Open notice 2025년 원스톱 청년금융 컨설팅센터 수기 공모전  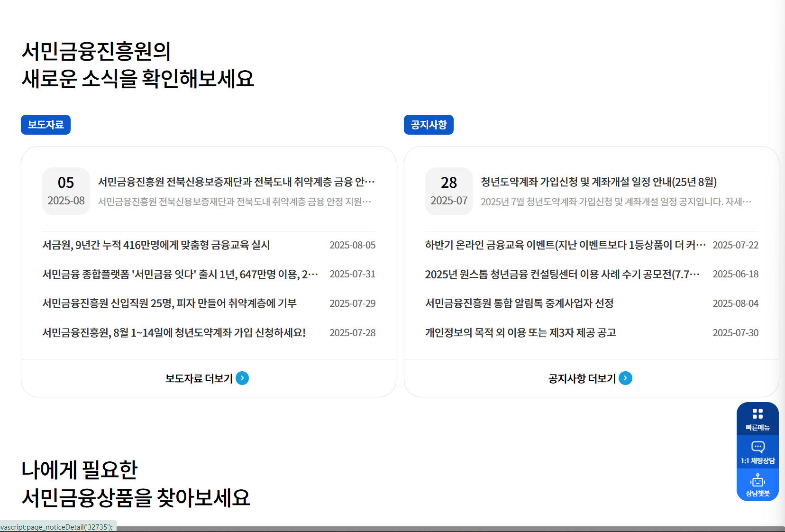tap(562, 274)
